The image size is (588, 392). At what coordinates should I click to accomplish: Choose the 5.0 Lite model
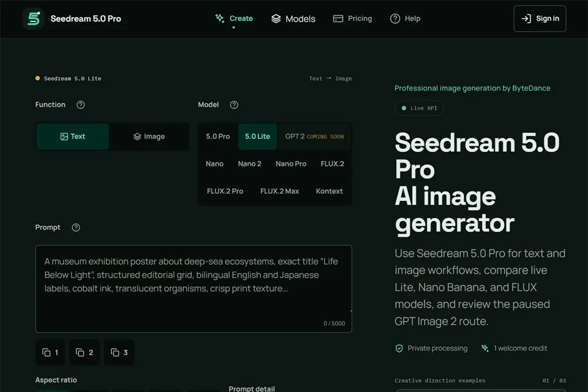click(x=258, y=137)
